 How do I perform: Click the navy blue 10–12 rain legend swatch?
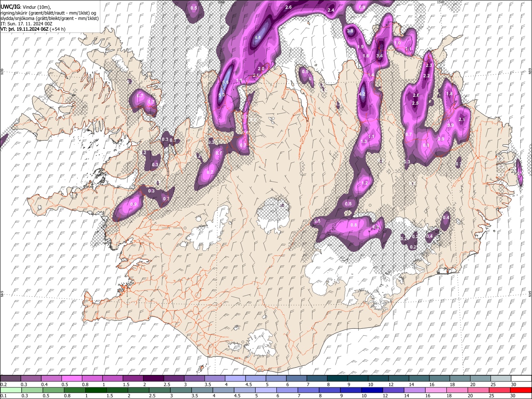coord(372,390)
